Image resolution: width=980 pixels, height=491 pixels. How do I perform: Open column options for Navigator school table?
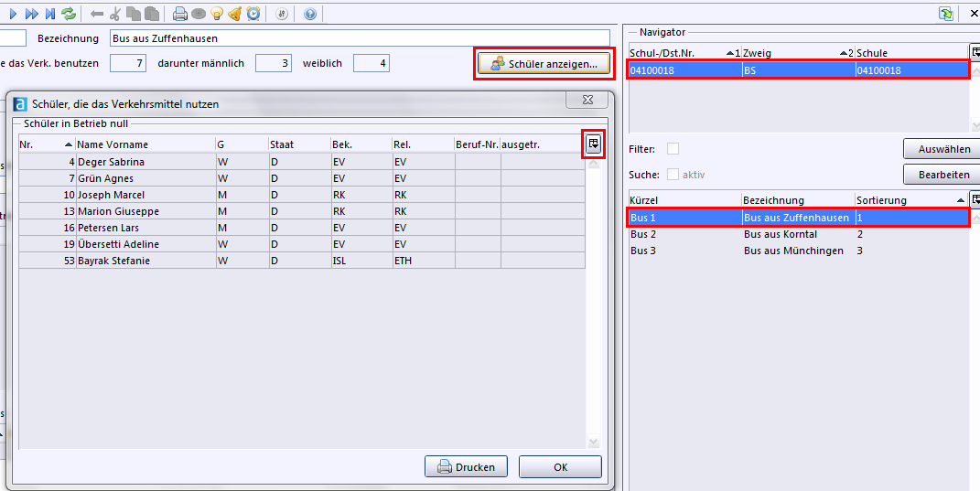975,53
